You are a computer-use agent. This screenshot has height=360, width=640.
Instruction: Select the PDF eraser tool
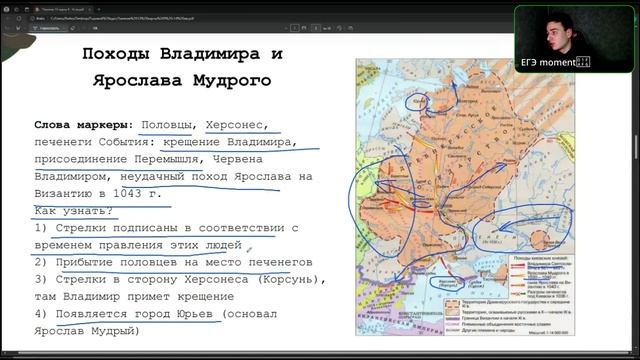(x=73, y=28)
